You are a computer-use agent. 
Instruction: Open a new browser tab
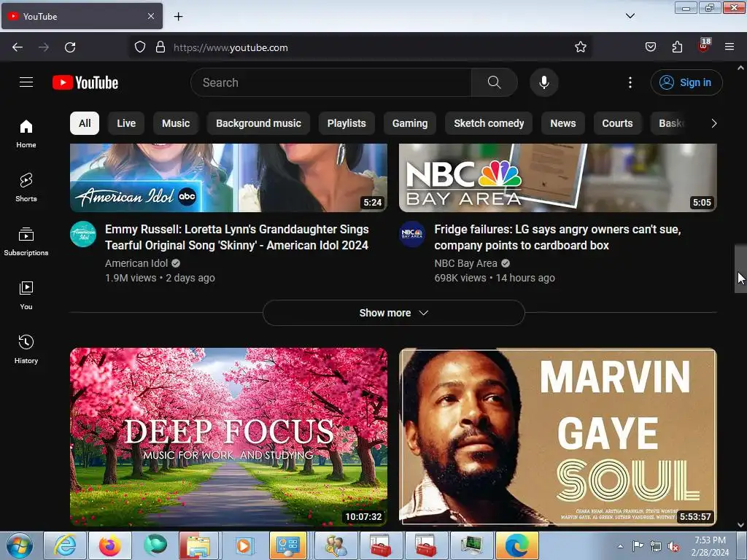tap(178, 17)
